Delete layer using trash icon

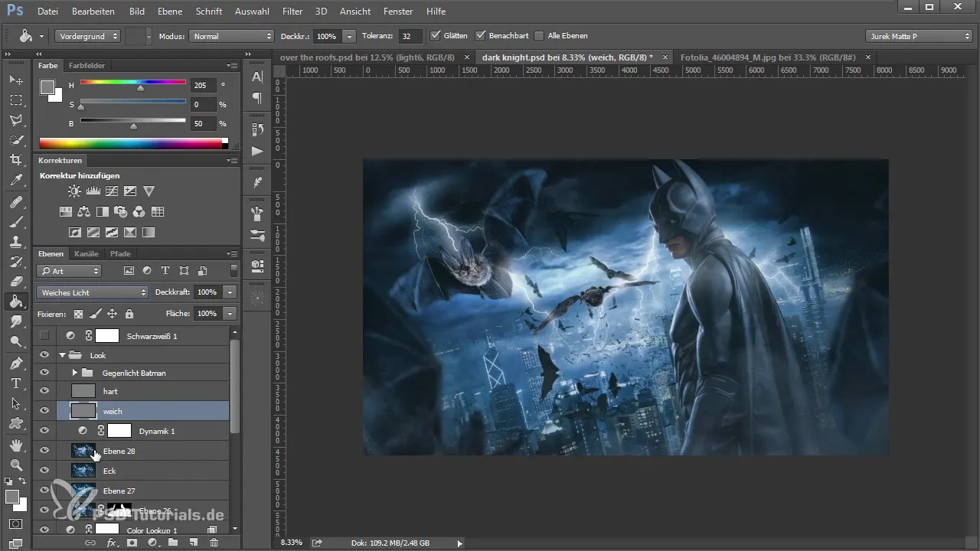click(x=214, y=542)
